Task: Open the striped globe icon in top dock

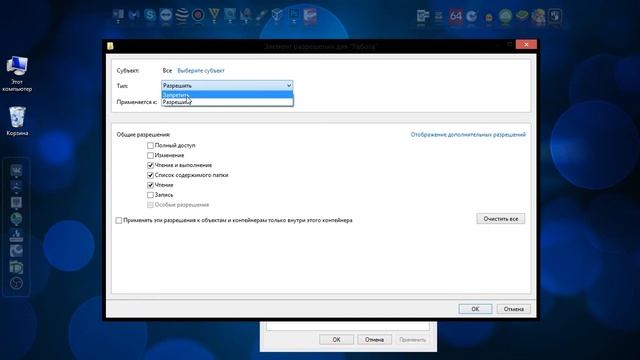Action: pyautogui.click(x=182, y=15)
